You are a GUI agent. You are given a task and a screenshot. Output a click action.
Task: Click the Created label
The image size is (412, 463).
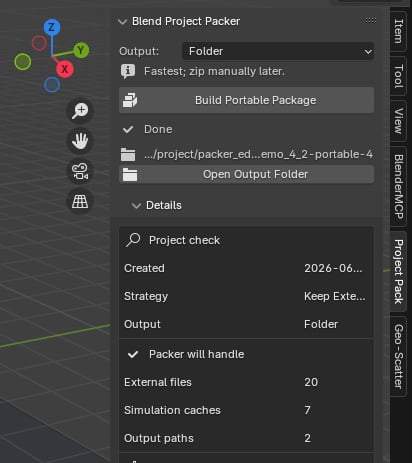tap(144, 268)
